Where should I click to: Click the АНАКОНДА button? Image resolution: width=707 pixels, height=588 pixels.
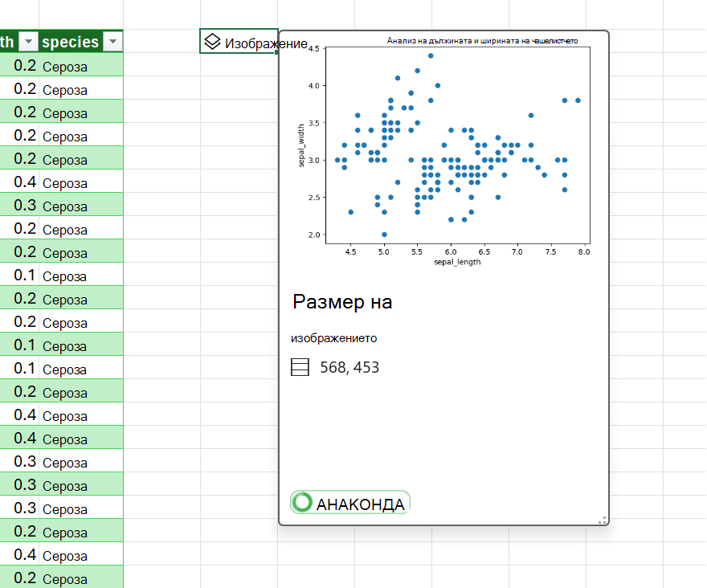(x=350, y=502)
